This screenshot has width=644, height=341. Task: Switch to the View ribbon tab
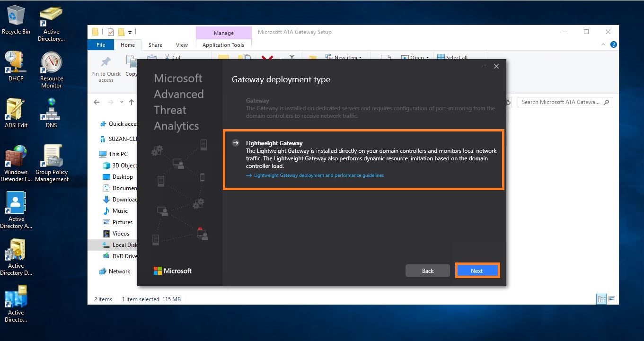[x=182, y=45]
